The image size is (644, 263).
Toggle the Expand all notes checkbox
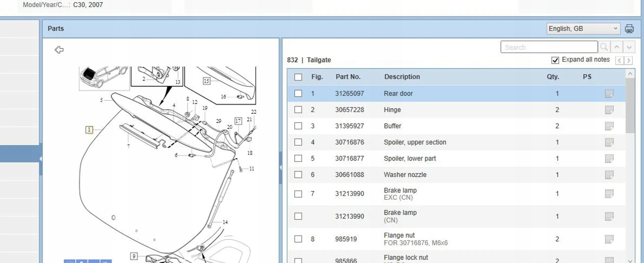(555, 60)
